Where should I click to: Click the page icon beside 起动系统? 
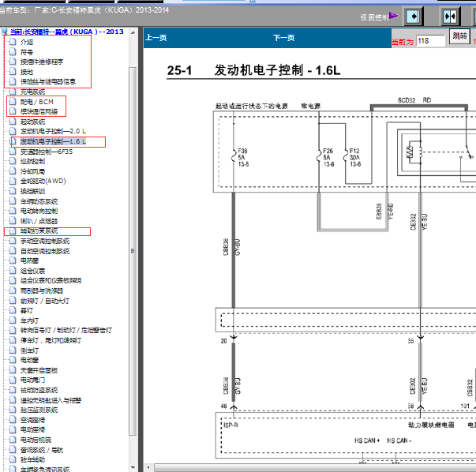(13, 122)
